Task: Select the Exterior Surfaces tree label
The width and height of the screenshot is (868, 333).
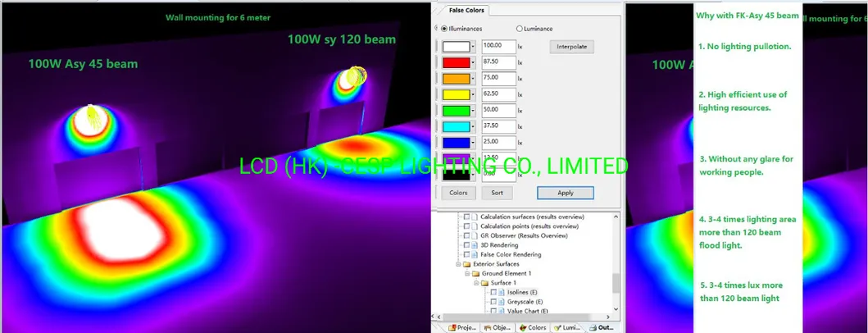Action: [x=496, y=264]
